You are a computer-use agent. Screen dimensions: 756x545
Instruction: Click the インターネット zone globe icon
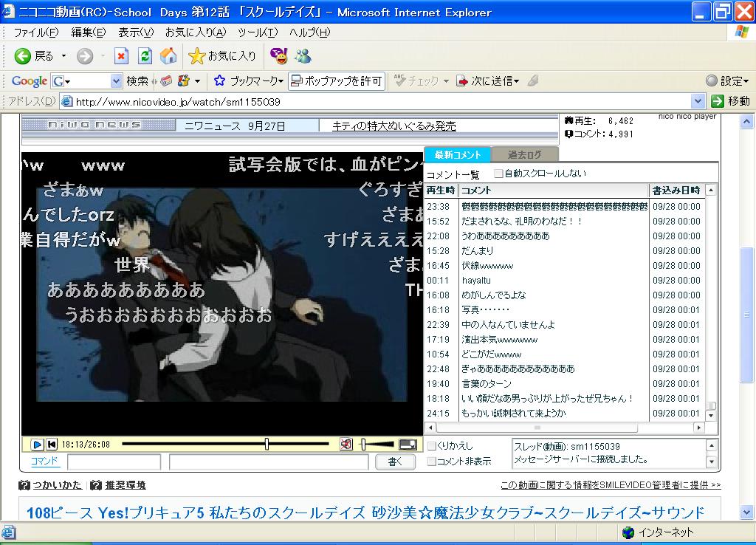[628, 532]
